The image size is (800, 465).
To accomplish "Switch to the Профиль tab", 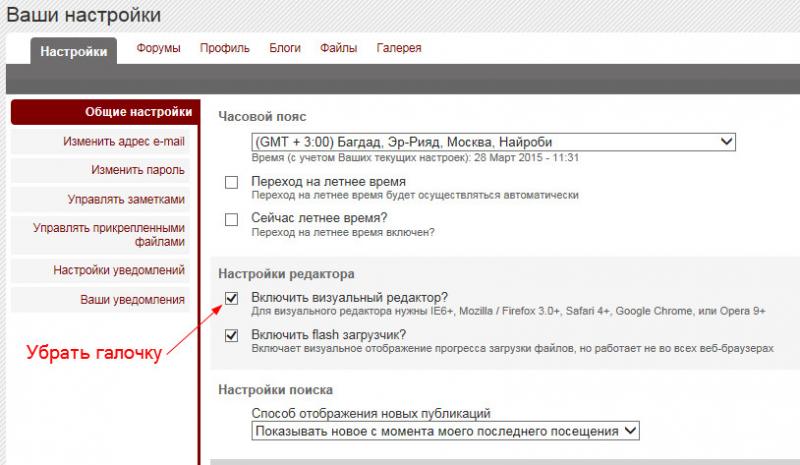I will pyautogui.click(x=224, y=48).
